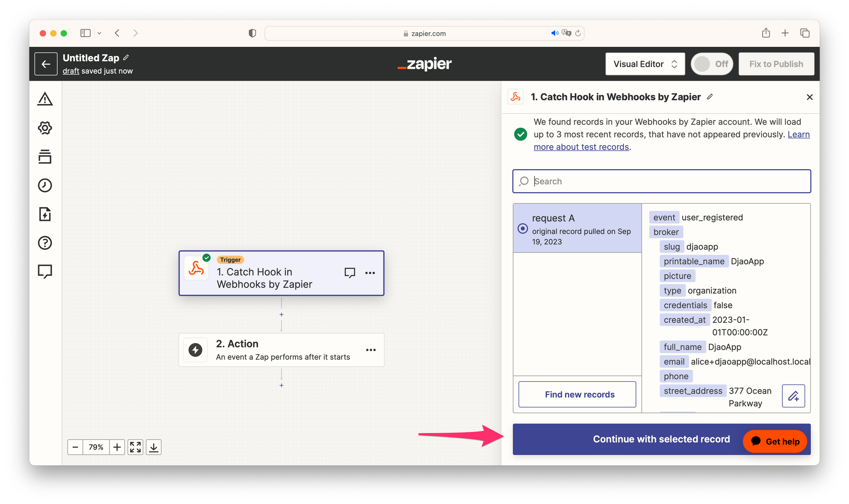Add step between trigger and action

[x=281, y=314]
